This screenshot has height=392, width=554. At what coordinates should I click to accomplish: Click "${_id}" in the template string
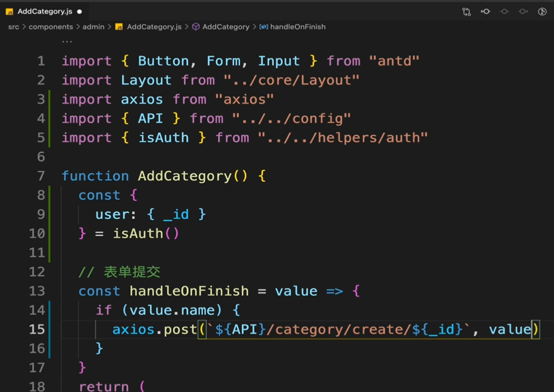[x=438, y=330]
